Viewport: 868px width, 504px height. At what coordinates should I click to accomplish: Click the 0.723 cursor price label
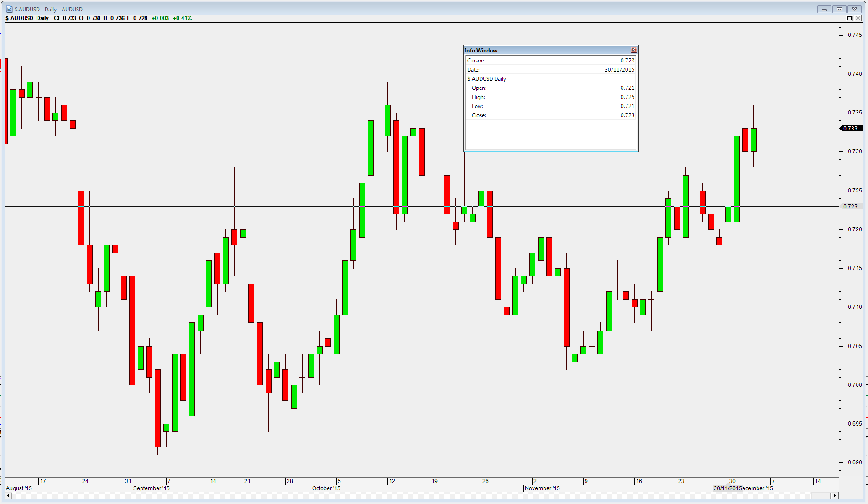pos(851,207)
